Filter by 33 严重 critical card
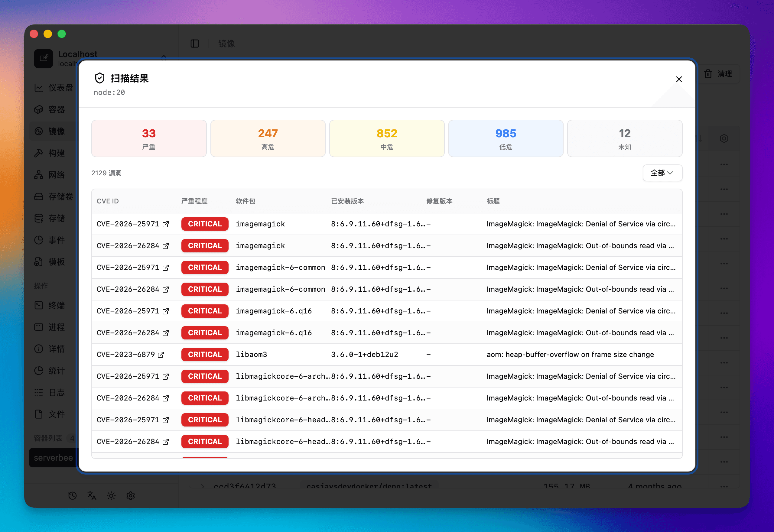 [149, 138]
